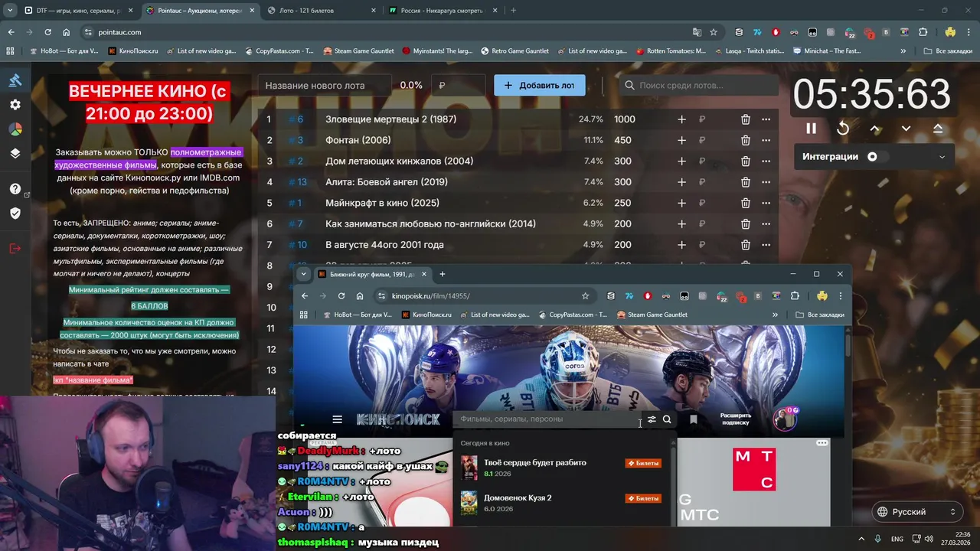Open Kinopoisk advanced search filter icon
This screenshot has width=980, height=551.
click(652, 419)
